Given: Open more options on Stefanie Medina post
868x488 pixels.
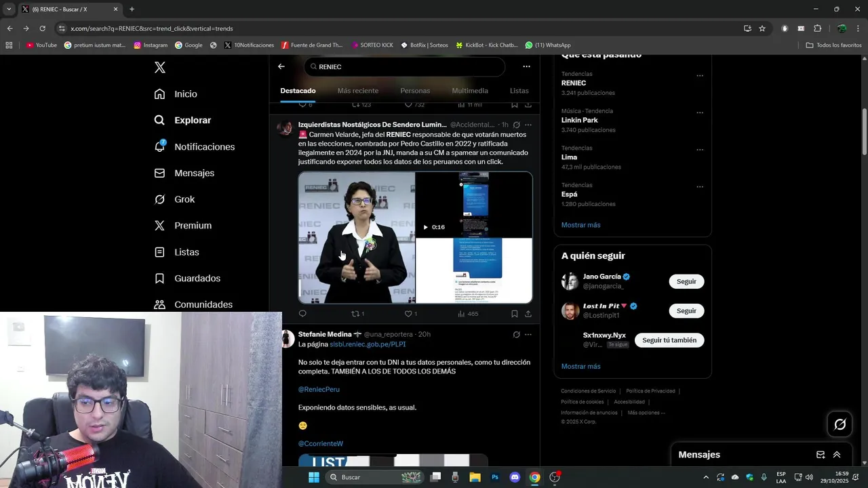Looking at the screenshot, I should click(528, 334).
